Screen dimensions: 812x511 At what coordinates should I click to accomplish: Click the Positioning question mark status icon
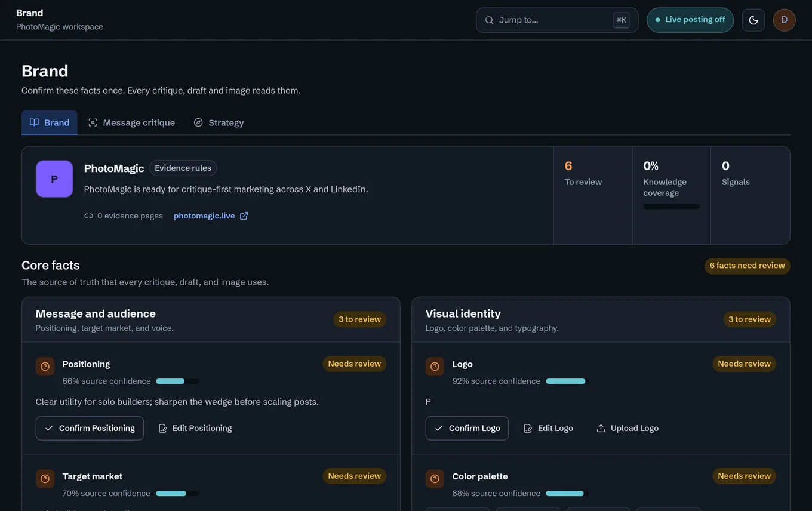tap(45, 367)
